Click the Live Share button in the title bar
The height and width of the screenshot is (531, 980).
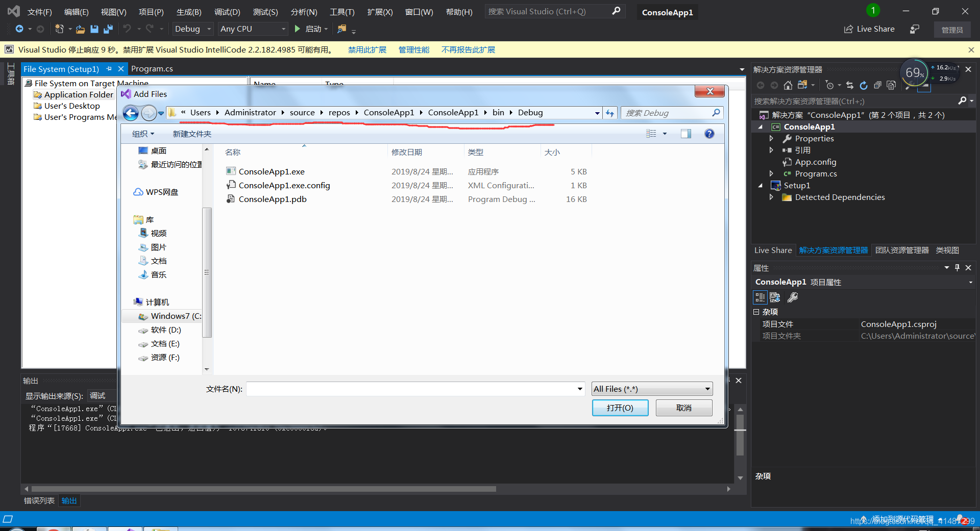[869, 29]
